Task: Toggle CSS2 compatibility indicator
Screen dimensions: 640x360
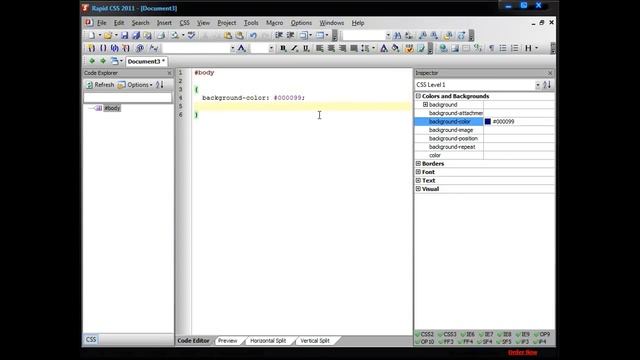Action: click(425, 334)
